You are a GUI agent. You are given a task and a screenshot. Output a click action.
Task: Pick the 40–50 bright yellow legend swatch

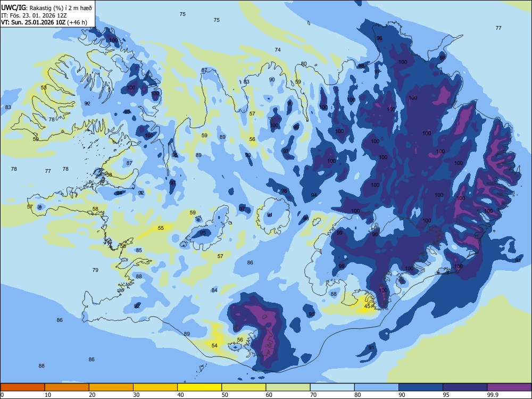[x=199, y=387]
